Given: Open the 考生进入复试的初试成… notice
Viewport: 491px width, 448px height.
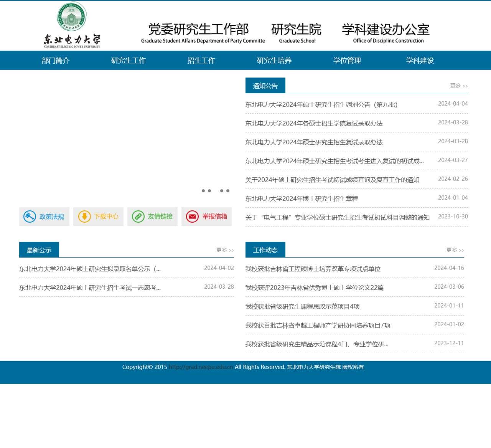Looking at the screenshot, I should tap(334, 161).
